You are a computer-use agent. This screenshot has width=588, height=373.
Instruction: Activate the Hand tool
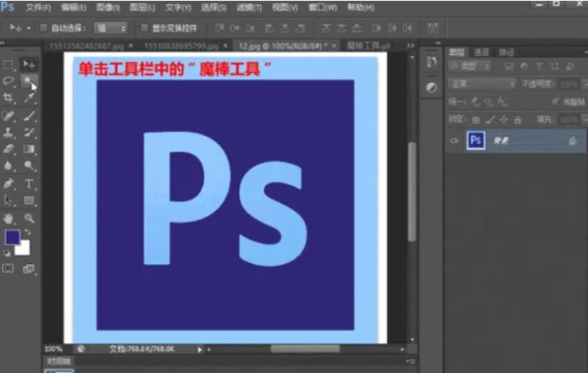tap(9, 218)
